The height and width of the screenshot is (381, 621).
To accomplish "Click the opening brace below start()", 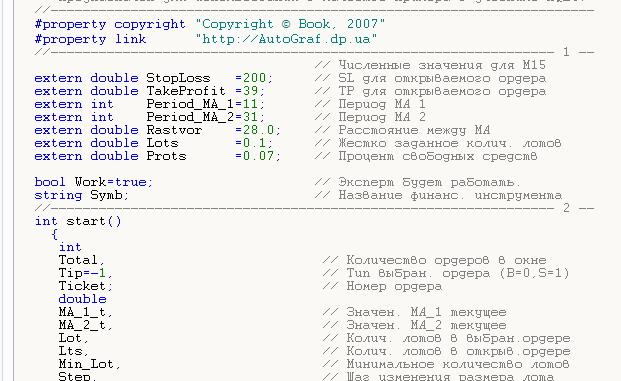I will click(x=55, y=234).
